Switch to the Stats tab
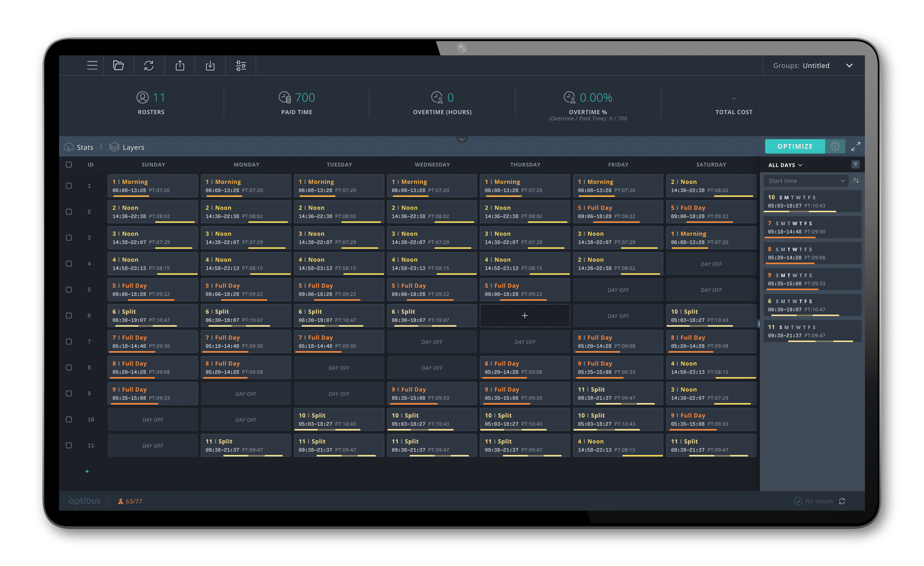Screen dimensions: 924x566 [79, 147]
